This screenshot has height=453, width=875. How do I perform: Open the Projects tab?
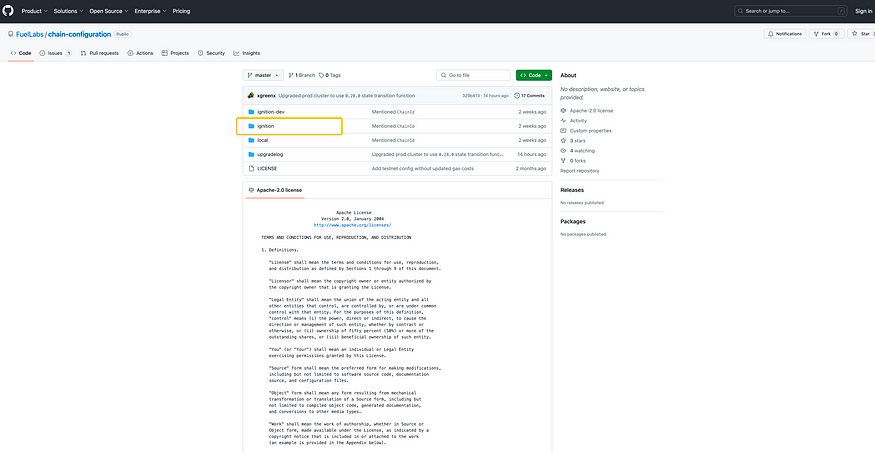click(x=175, y=53)
